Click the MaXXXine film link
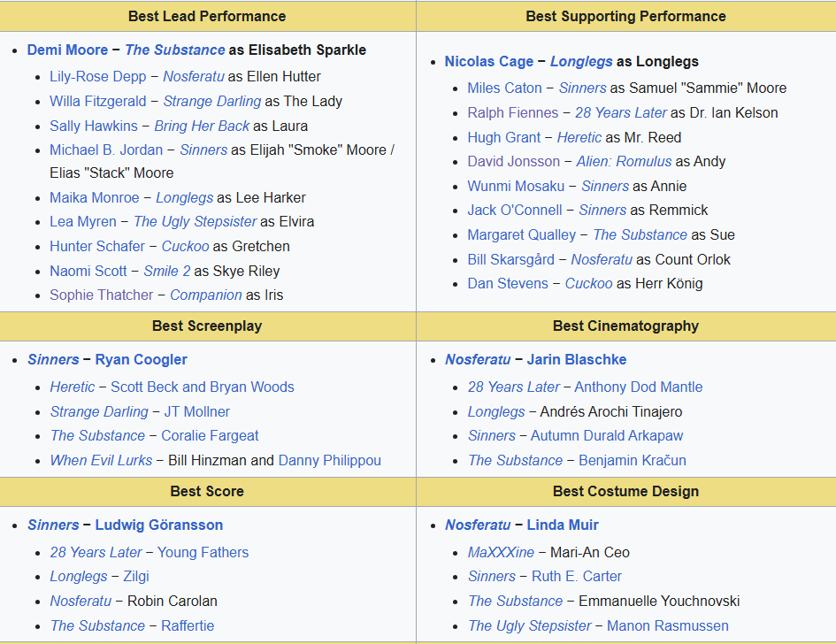836x644 pixels. [502, 553]
